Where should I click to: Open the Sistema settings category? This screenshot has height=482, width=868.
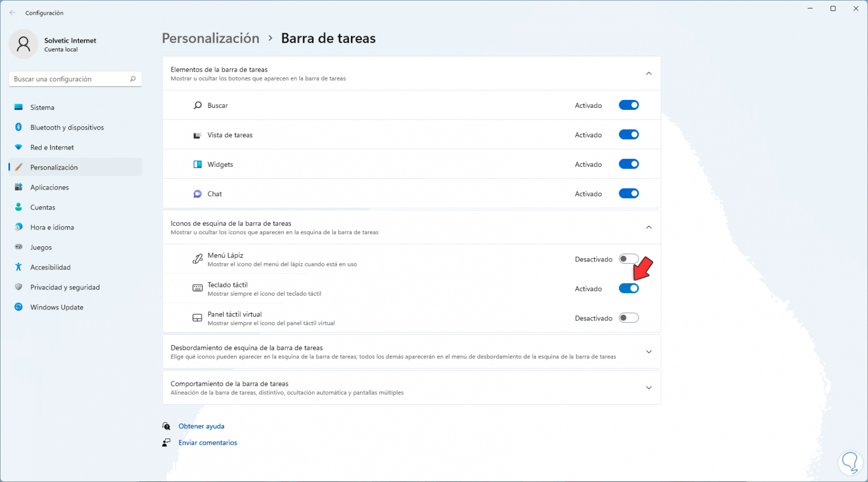tap(42, 107)
